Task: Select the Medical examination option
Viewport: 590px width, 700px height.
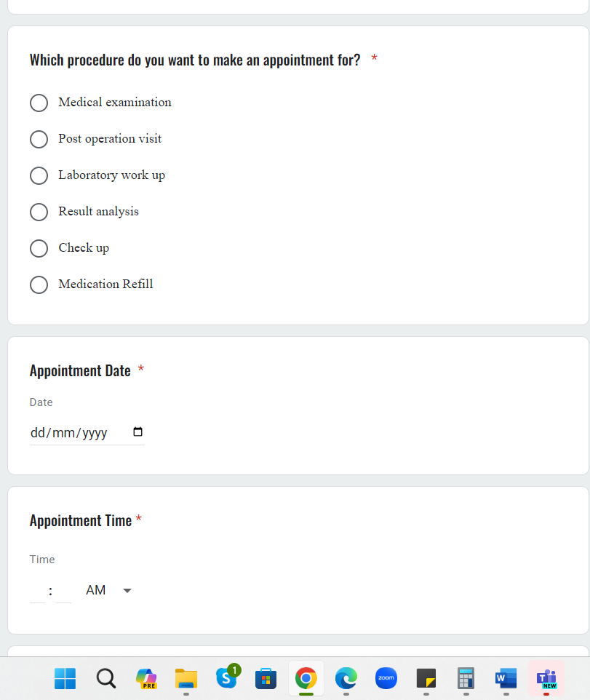Action: tap(39, 103)
